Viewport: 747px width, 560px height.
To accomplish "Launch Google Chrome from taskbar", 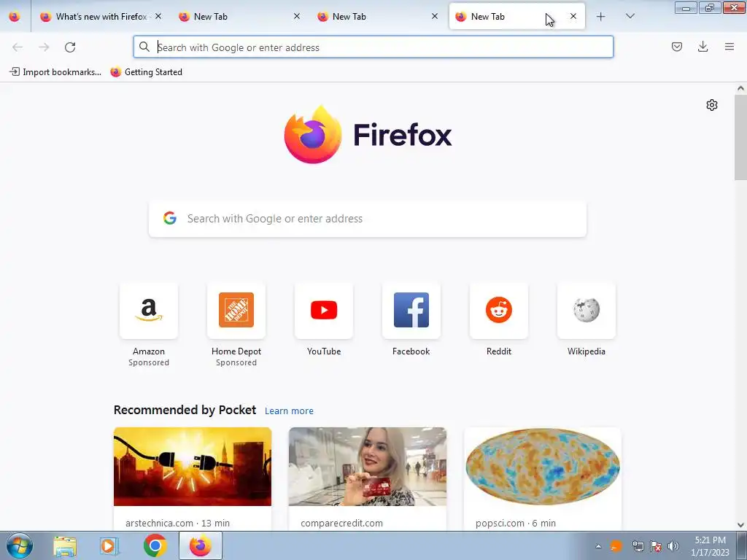I will point(155,545).
